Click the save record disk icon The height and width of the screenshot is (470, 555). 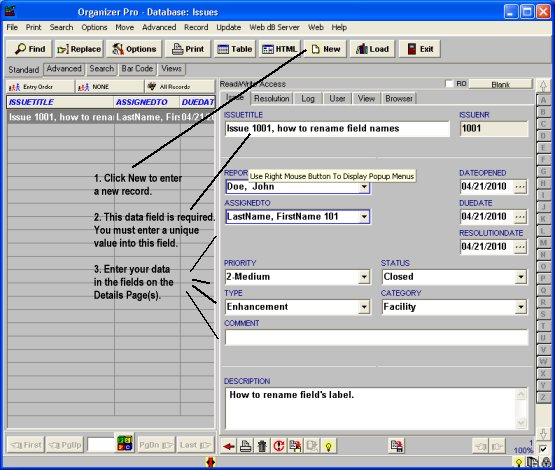[x=397, y=446]
